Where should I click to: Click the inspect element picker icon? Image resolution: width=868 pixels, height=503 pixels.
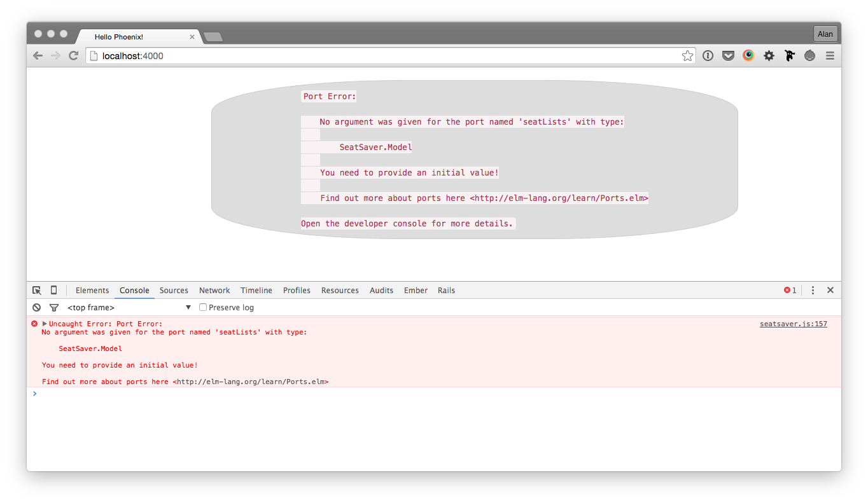[37, 291]
